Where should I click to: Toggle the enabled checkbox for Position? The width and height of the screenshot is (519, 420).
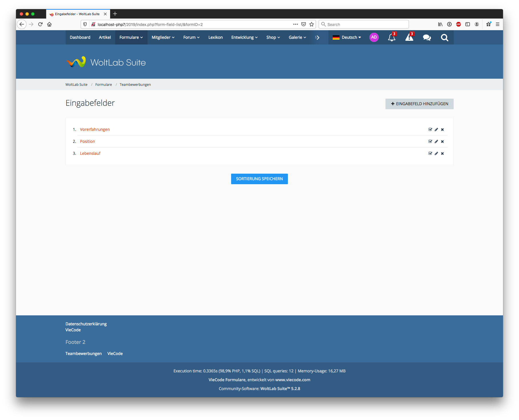tap(430, 141)
